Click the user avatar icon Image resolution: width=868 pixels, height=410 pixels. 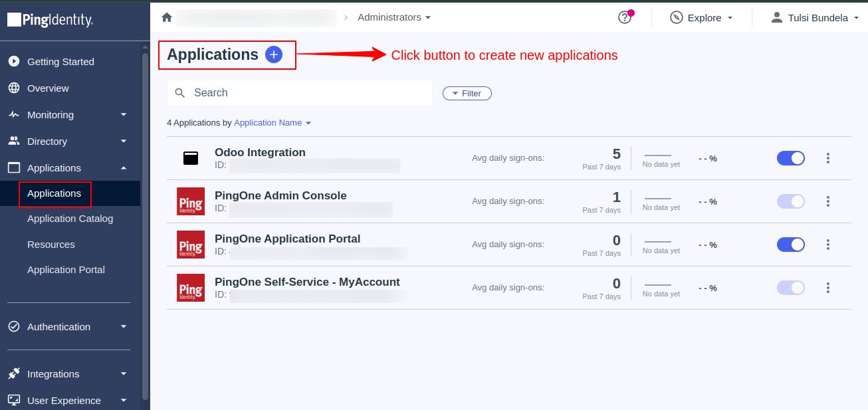pyautogui.click(x=777, y=17)
